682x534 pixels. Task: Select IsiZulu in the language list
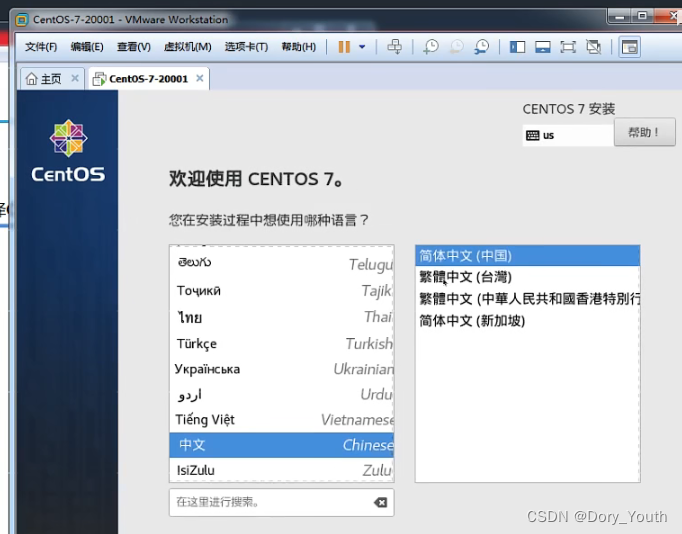click(281, 470)
